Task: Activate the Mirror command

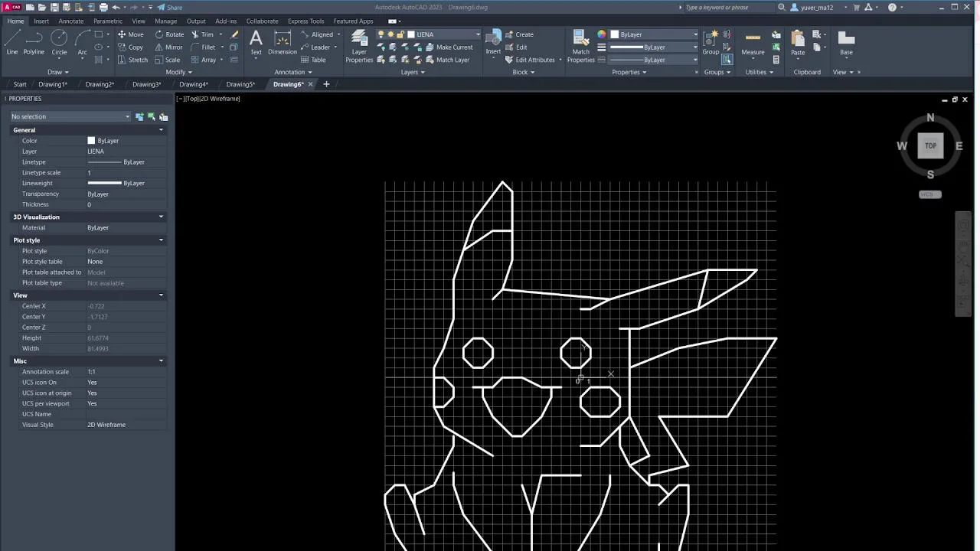Action: pyautogui.click(x=168, y=47)
